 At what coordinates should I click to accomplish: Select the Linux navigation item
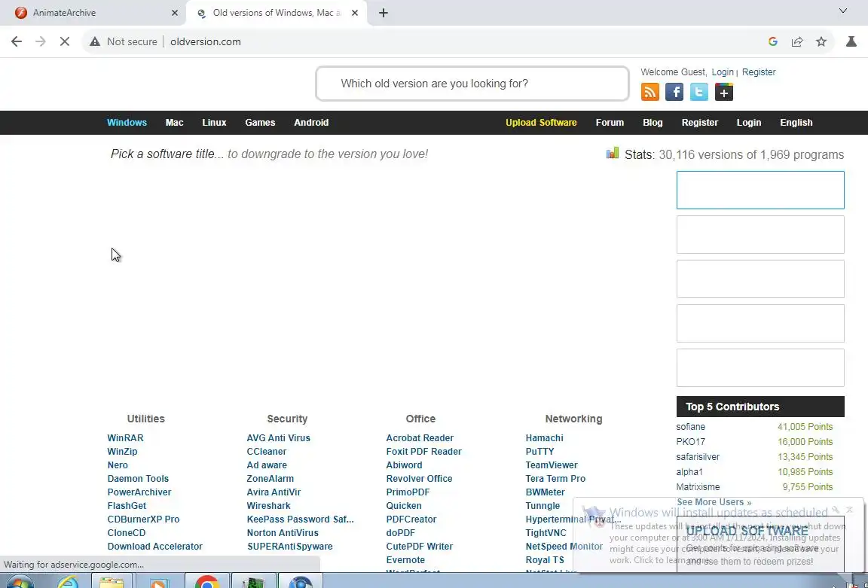point(214,123)
